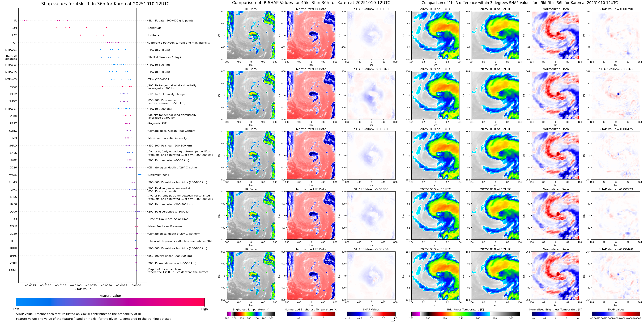Click the top-row IR Data thumbnail image
This screenshot has height=322, width=644.
[x=251, y=35]
